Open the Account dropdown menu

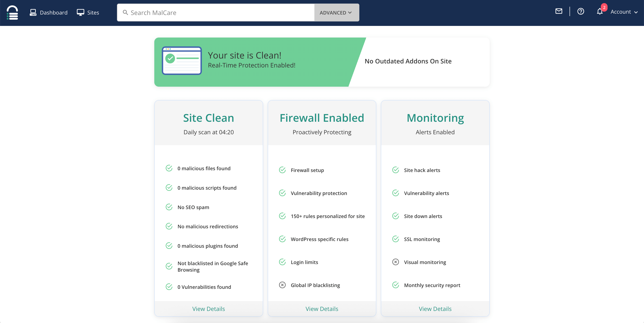(621, 12)
